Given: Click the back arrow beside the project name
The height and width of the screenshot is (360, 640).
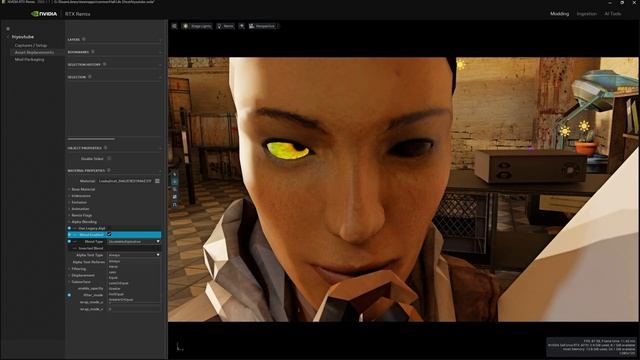Looking at the screenshot, I should 8,37.
